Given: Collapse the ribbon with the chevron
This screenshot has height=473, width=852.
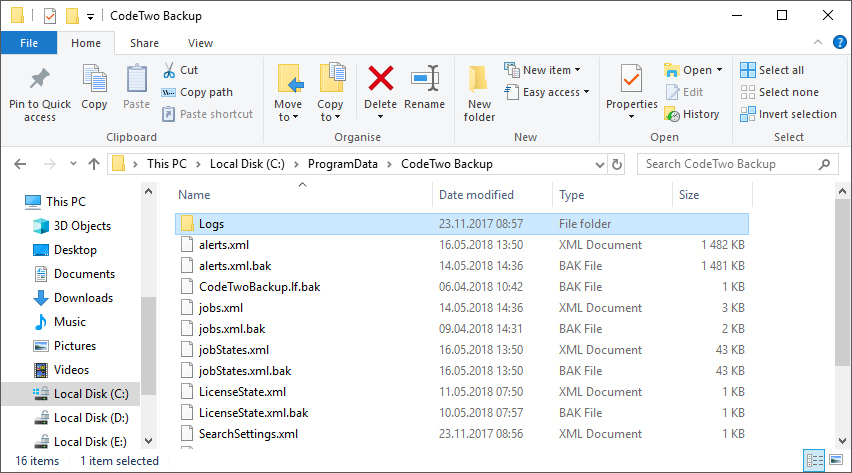Looking at the screenshot, I should coord(818,42).
